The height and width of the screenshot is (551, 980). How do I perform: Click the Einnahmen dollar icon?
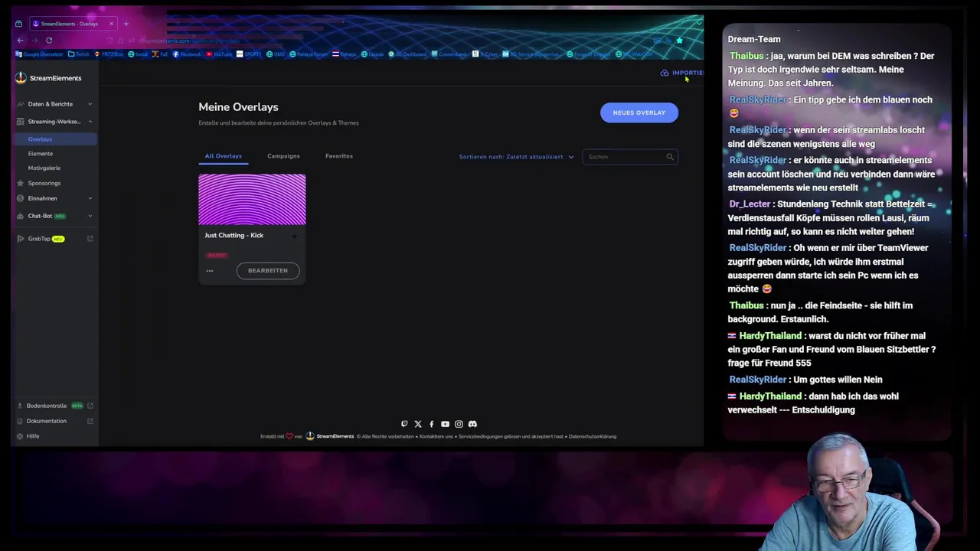click(x=21, y=198)
